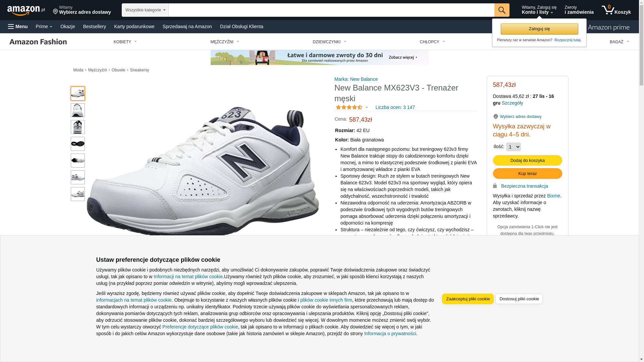Open the hamburger Menu icon

[x=18, y=26]
